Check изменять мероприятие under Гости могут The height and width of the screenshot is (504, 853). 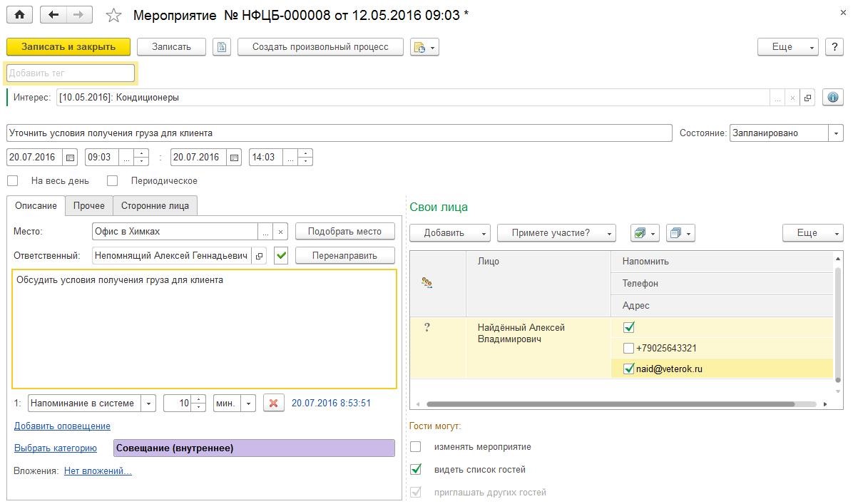click(x=414, y=447)
